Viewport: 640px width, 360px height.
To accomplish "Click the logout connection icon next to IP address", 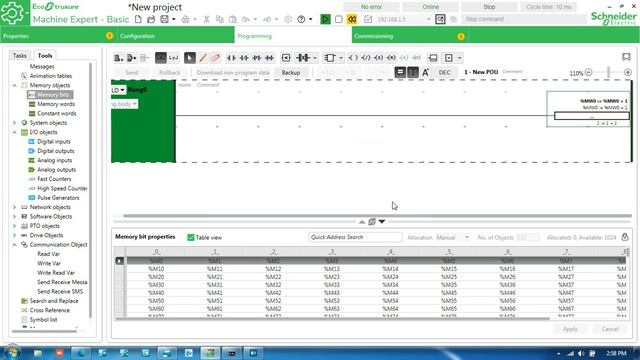I will [440, 19].
